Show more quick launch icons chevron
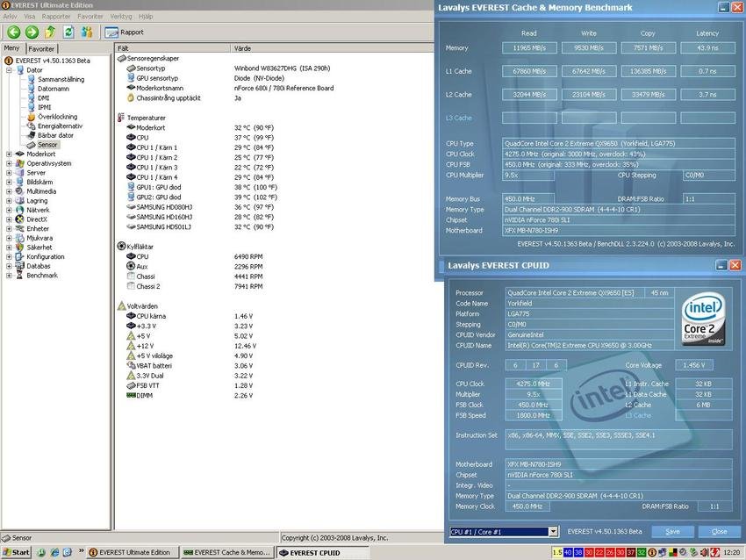This screenshot has width=746, height=560. [81, 551]
